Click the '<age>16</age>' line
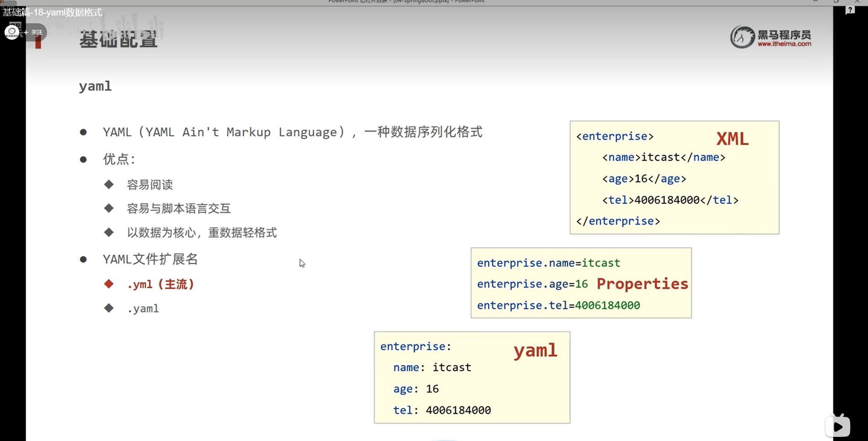The image size is (868, 441). click(644, 179)
